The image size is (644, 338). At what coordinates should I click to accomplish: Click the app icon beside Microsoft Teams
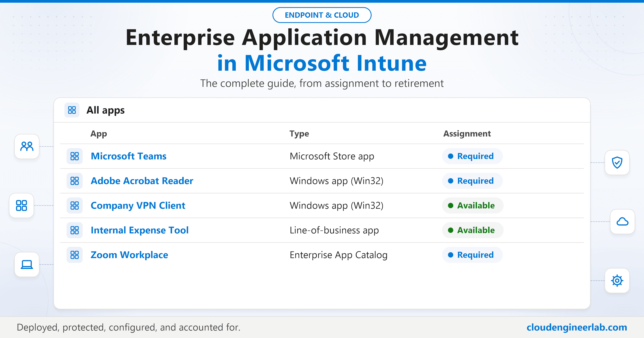(x=74, y=156)
